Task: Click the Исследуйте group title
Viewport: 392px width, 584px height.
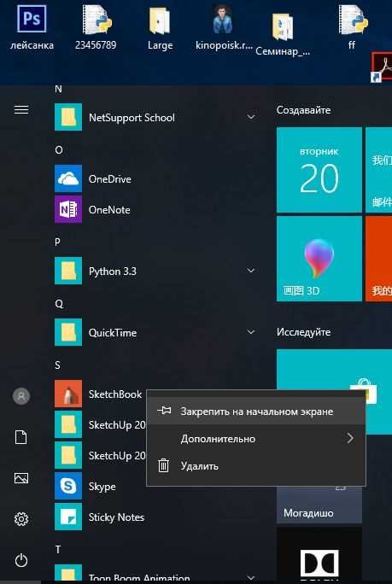Action: [x=303, y=332]
